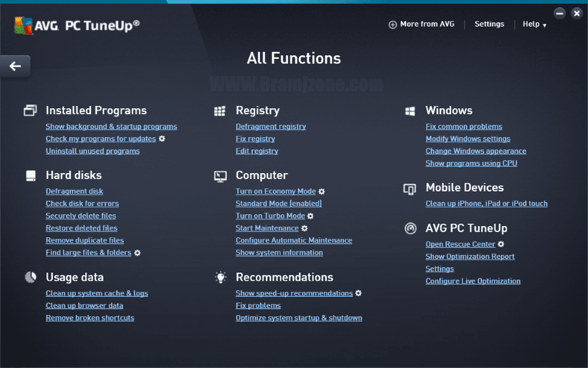This screenshot has width=588, height=368.
Task: Select Remove broken shortcuts
Action: [x=90, y=318]
